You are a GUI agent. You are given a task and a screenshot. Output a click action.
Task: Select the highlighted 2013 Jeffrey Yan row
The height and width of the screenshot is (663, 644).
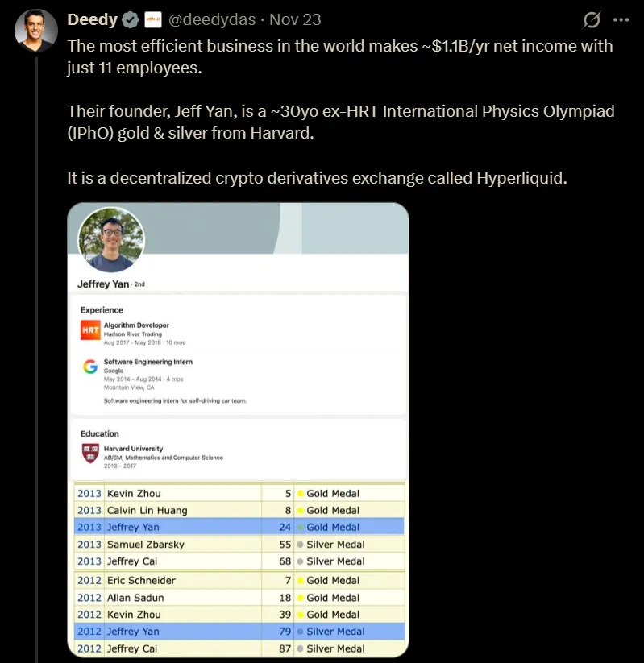pos(202,527)
